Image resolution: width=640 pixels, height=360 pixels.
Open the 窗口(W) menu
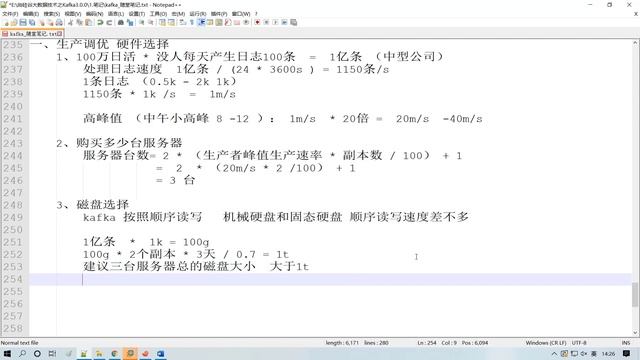click(x=241, y=14)
